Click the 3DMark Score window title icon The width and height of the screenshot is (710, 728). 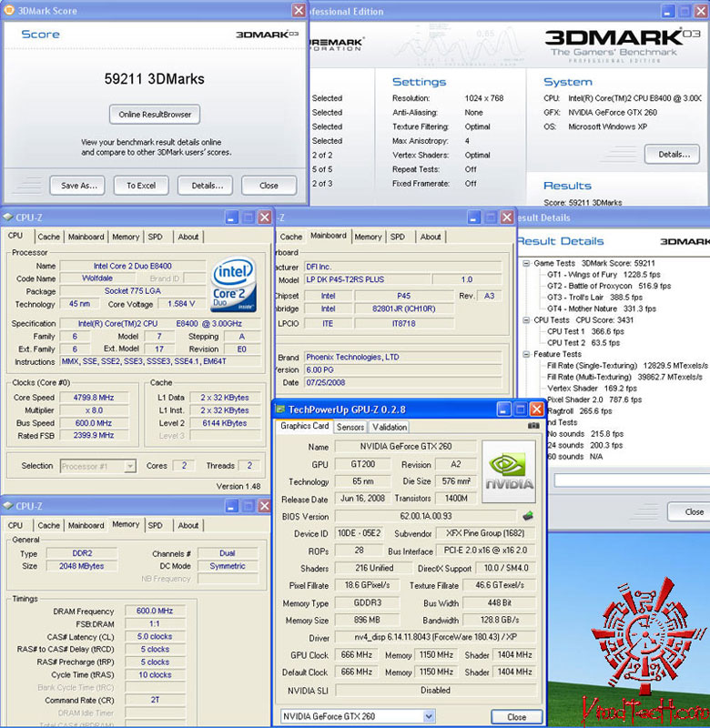pos(8,10)
